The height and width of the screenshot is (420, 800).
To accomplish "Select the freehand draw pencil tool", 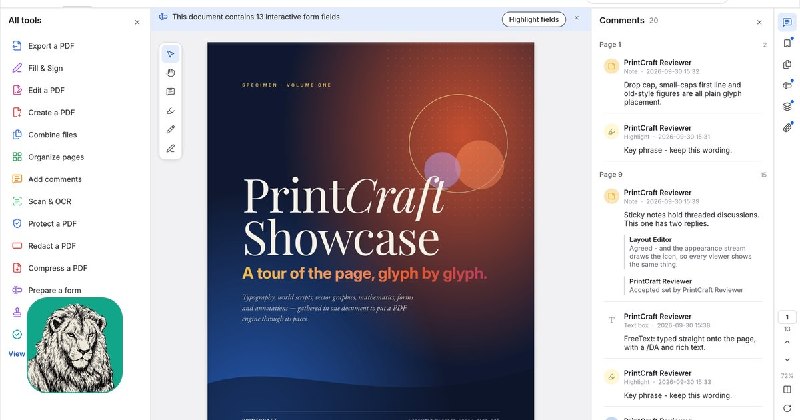I will [x=170, y=129].
